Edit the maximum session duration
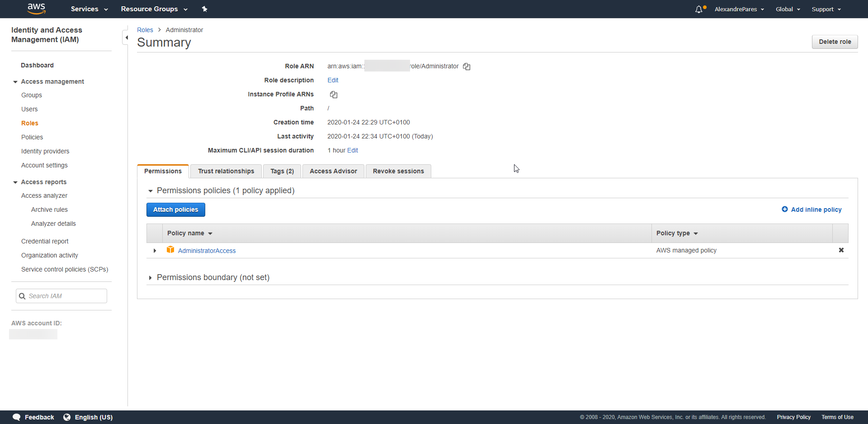The width and height of the screenshot is (868, 424). 353,150
